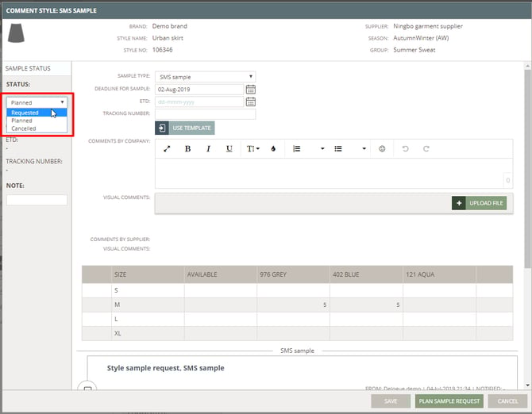
Task: Insert link using the globe icon
Action: [x=382, y=148]
